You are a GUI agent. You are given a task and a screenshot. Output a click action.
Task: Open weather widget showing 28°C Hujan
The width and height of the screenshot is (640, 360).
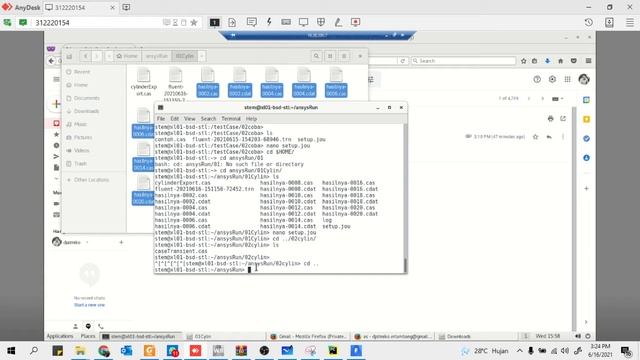[485, 351]
